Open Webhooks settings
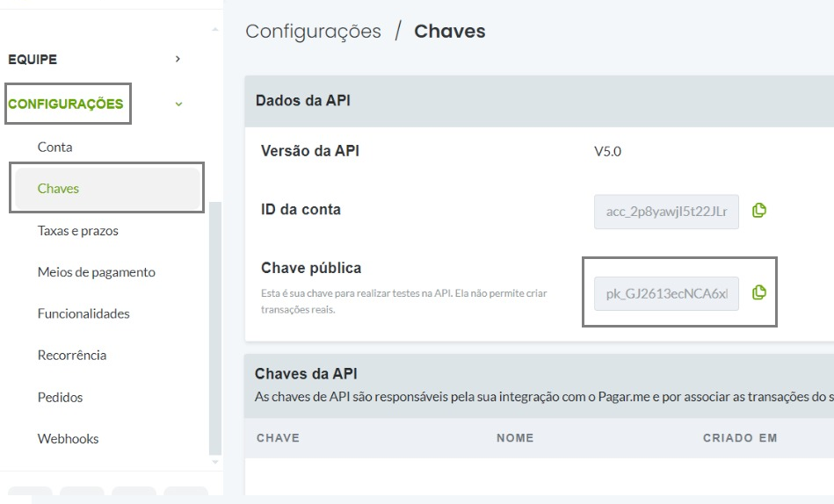The height and width of the screenshot is (504, 834). (68, 439)
